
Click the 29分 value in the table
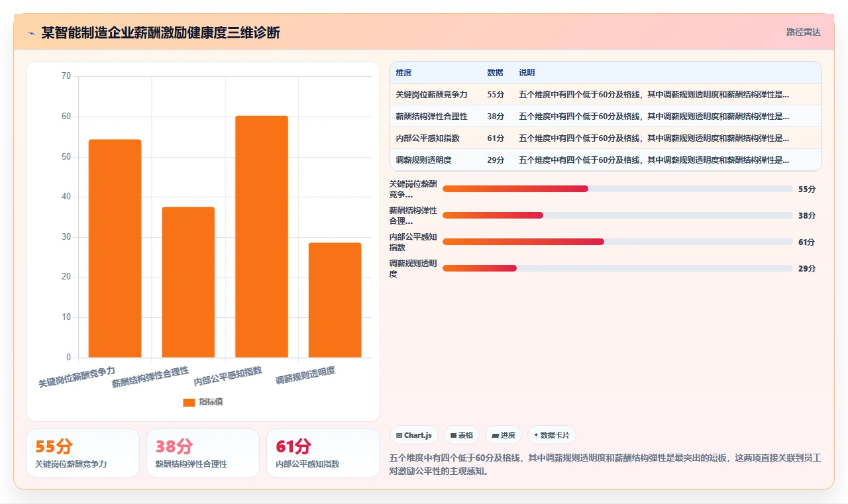496,160
